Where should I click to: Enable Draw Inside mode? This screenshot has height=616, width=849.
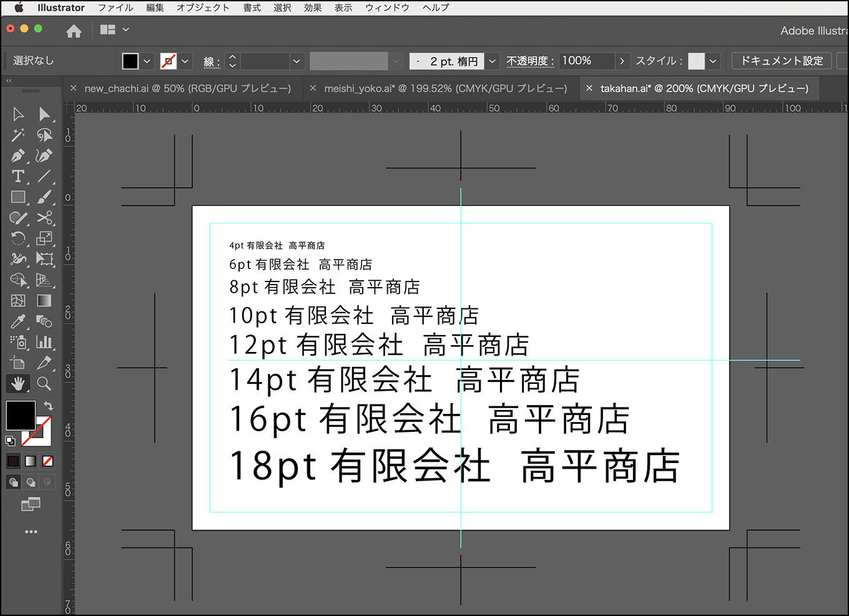pyautogui.click(x=47, y=482)
